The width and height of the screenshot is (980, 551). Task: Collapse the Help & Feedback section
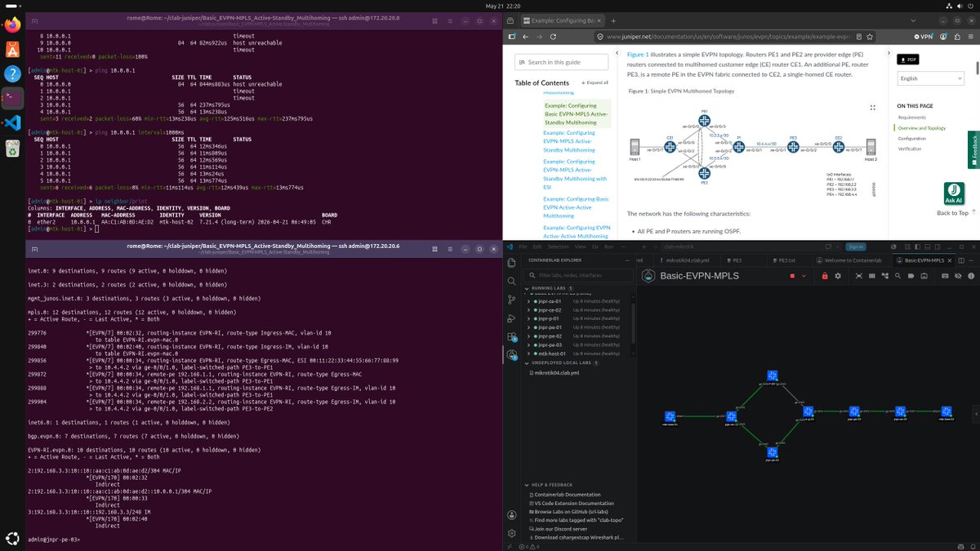point(527,485)
